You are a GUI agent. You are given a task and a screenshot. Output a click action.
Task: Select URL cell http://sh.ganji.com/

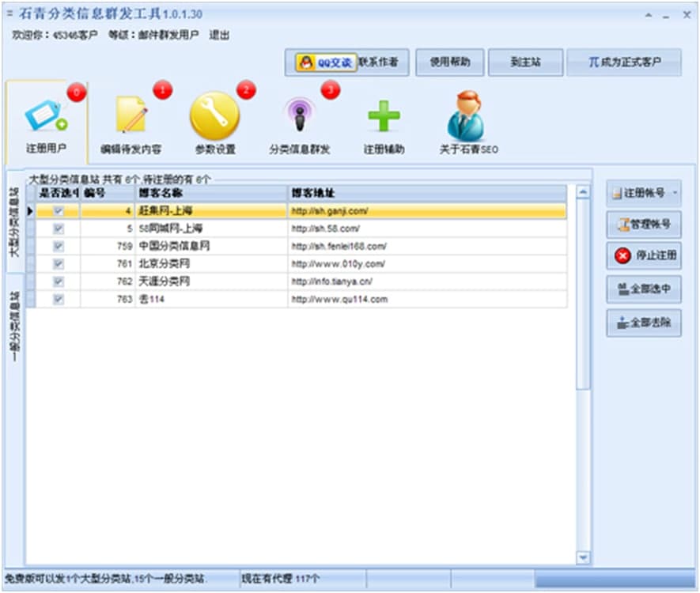(x=427, y=211)
